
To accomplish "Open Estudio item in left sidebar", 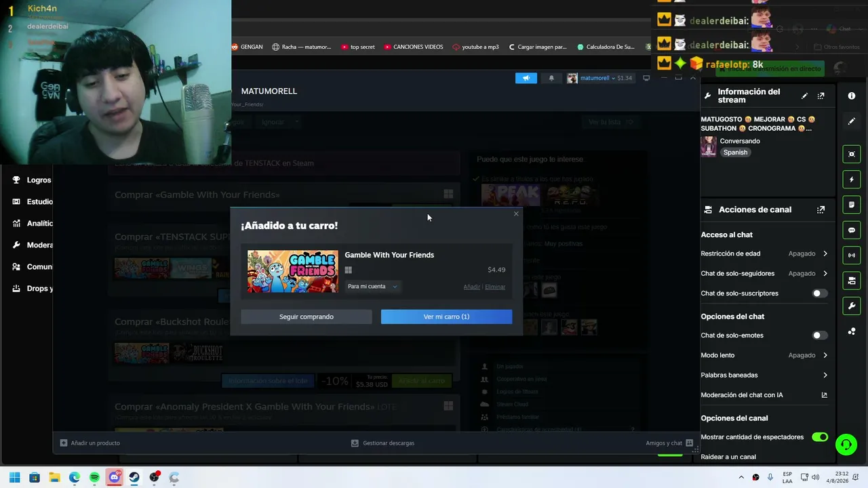I will point(32,202).
